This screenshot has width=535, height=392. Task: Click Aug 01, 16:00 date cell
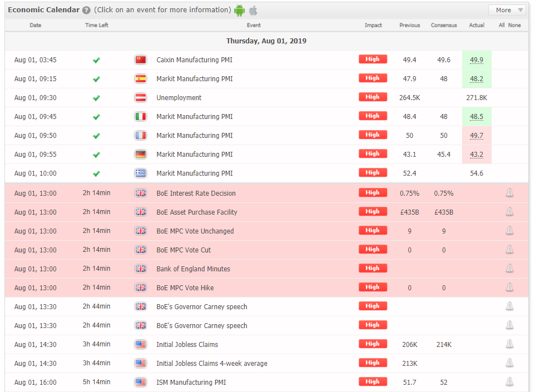pyautogui.click(x=36, y=383)
